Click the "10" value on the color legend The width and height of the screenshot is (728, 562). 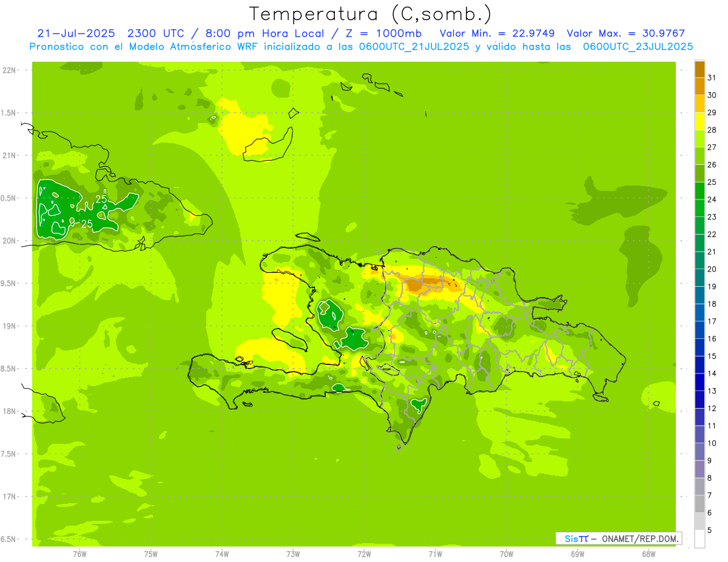tap(712, 443)
